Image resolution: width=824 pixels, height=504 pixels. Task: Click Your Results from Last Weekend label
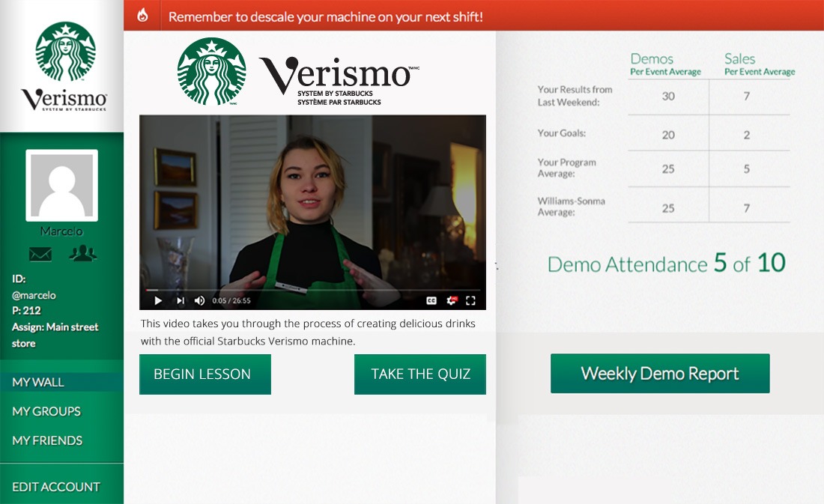pyautogui.click(x=575, y=96)
